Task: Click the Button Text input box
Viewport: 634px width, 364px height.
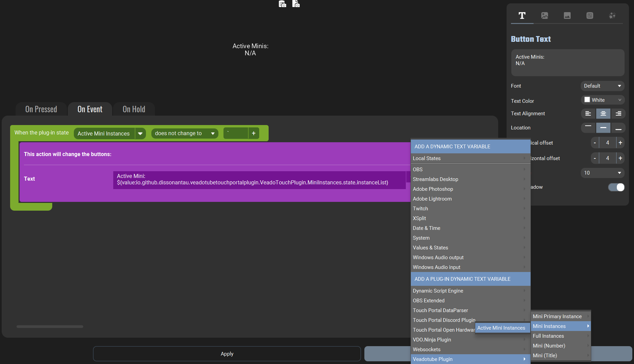Action: 568,63
